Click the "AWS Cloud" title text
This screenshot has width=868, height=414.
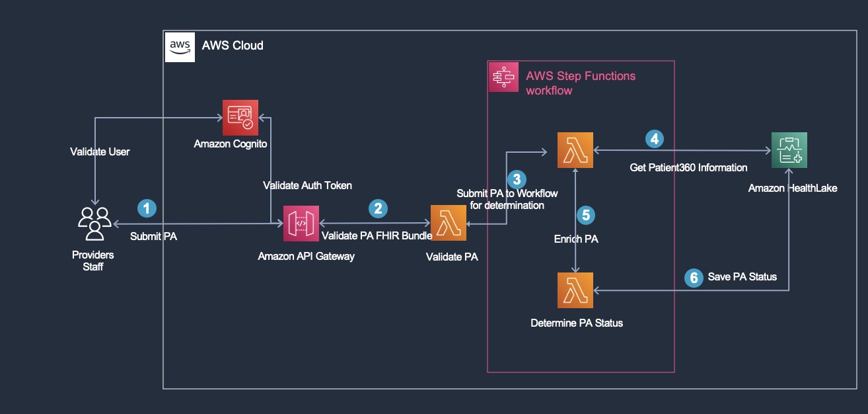point(233,46)
